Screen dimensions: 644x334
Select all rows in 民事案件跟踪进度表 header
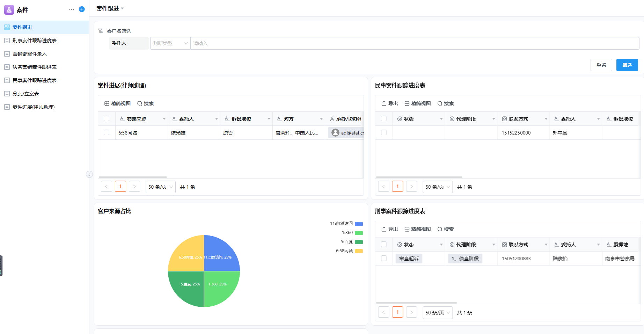(384, 119)
